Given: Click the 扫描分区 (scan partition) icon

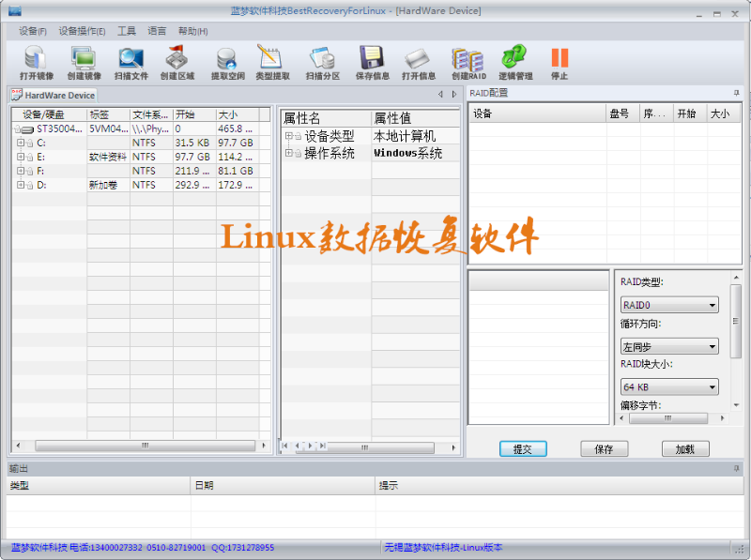Looking at the screenshot, I should 322,62.
